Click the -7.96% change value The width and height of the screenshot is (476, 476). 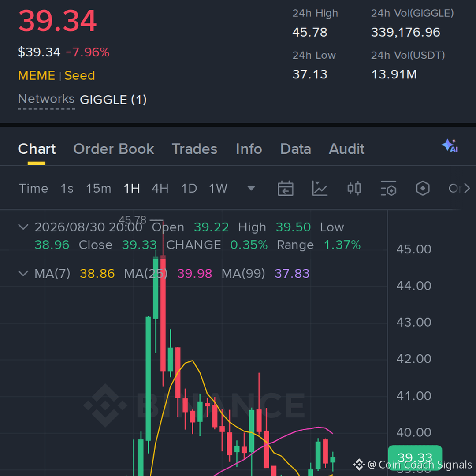click(87, 52)
